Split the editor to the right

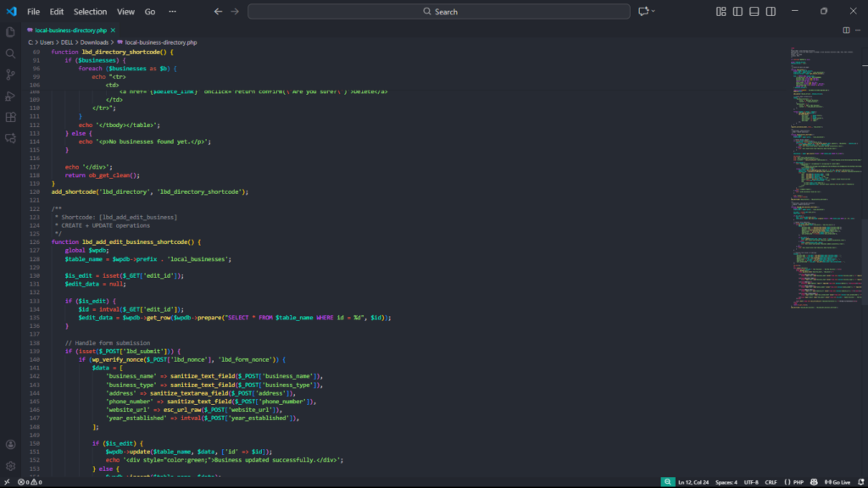[846, 30]
